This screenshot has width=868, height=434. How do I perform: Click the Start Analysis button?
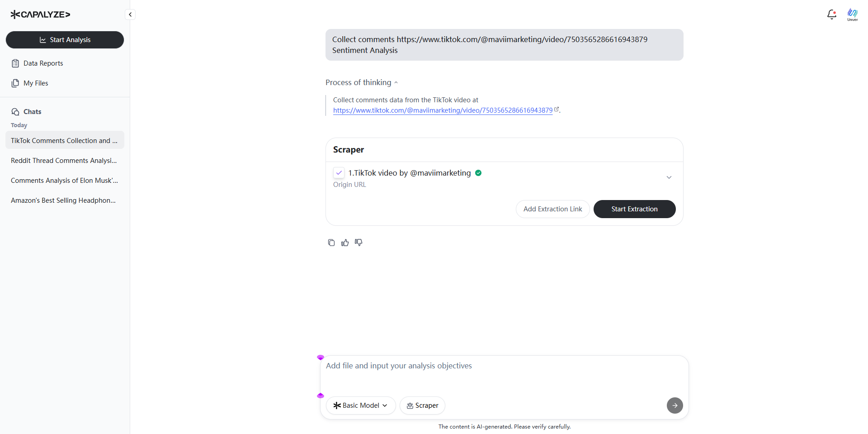[65, 40]
